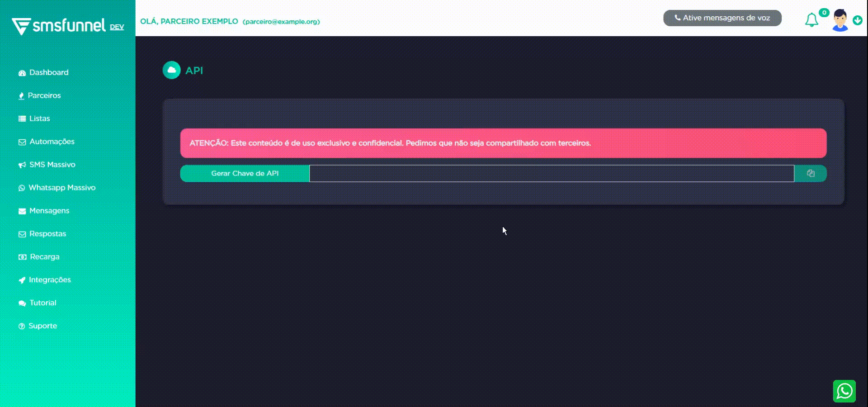
Task: Click the Integrações rocket icon
Action: click(x=22, y=280)
